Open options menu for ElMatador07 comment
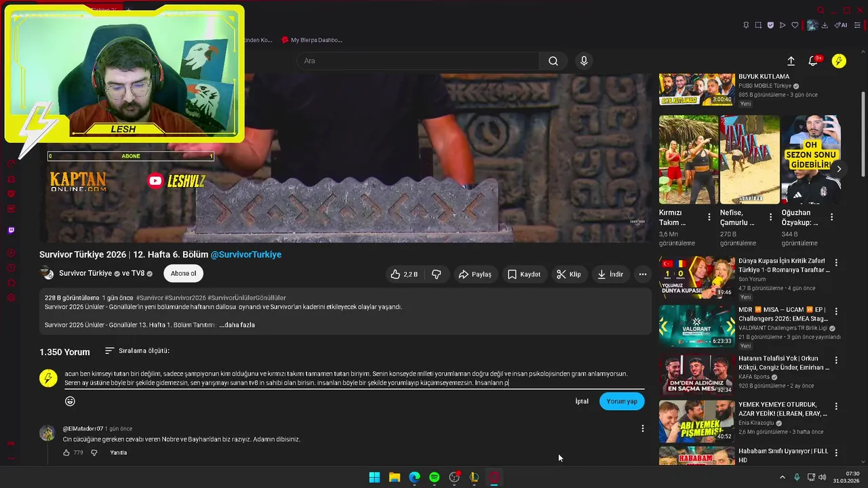The width and height of the screenshot is (868, 488). pos(643,428)
